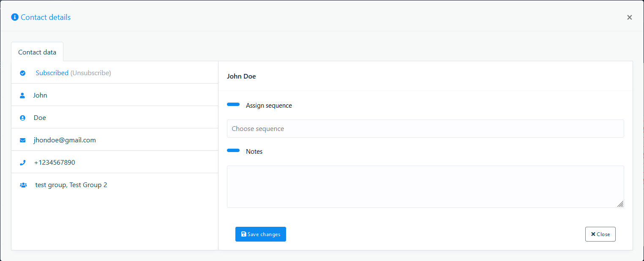This screenshot has height=261, width=644.
Task: Click the group icon beside test group
Action: pyautogui.click(x=23, y=185)
